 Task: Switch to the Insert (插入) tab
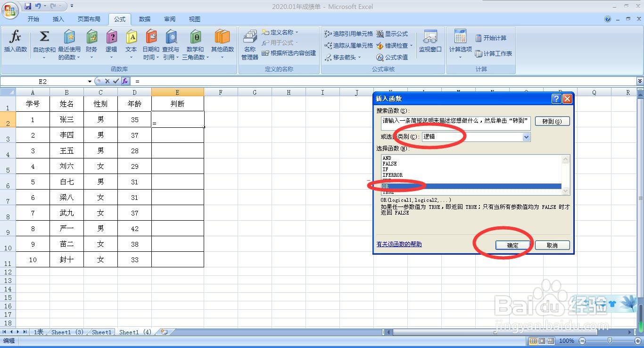tap(58, 19)
